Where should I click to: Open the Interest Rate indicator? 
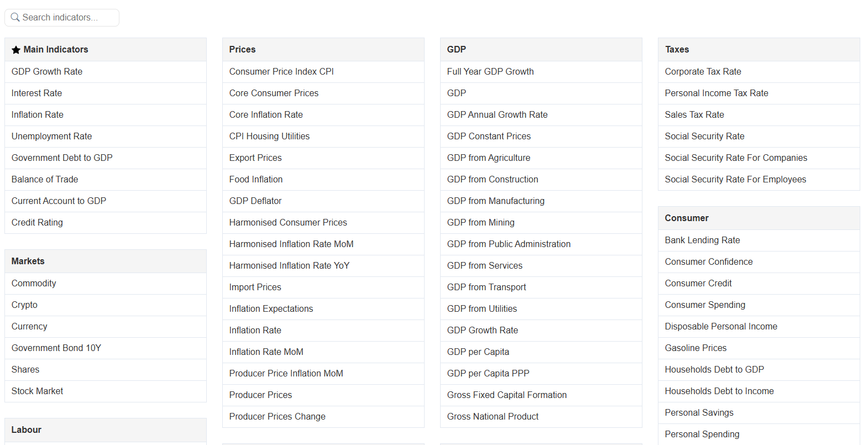(x=36, y=93)
